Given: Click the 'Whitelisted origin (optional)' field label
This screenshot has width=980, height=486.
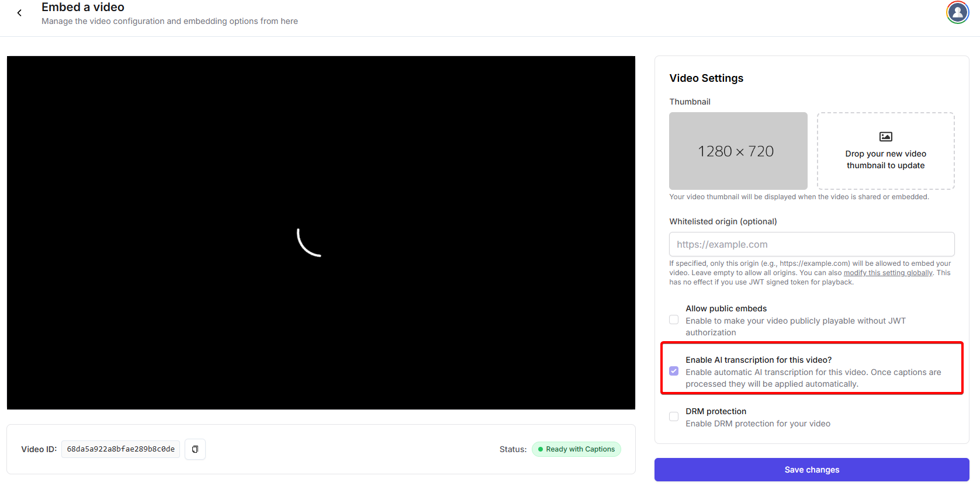Looking at the screenshot, I should [722, 221].
